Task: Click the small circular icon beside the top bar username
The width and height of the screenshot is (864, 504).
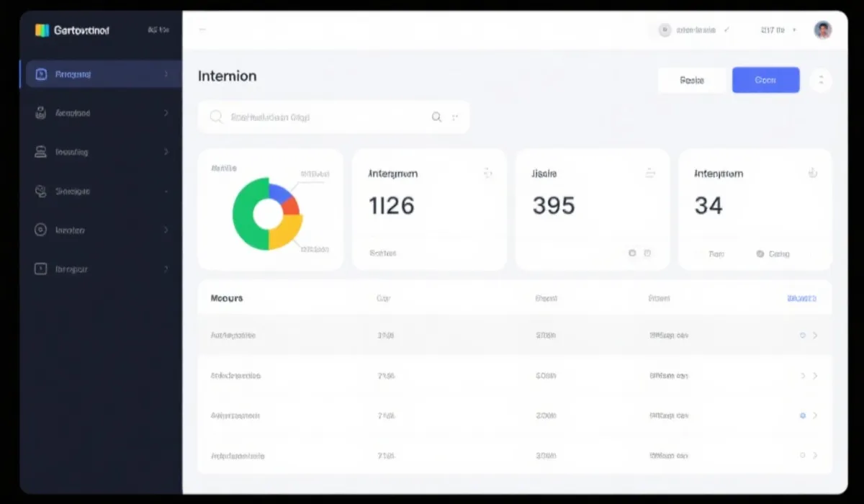Action: [665, 30]
